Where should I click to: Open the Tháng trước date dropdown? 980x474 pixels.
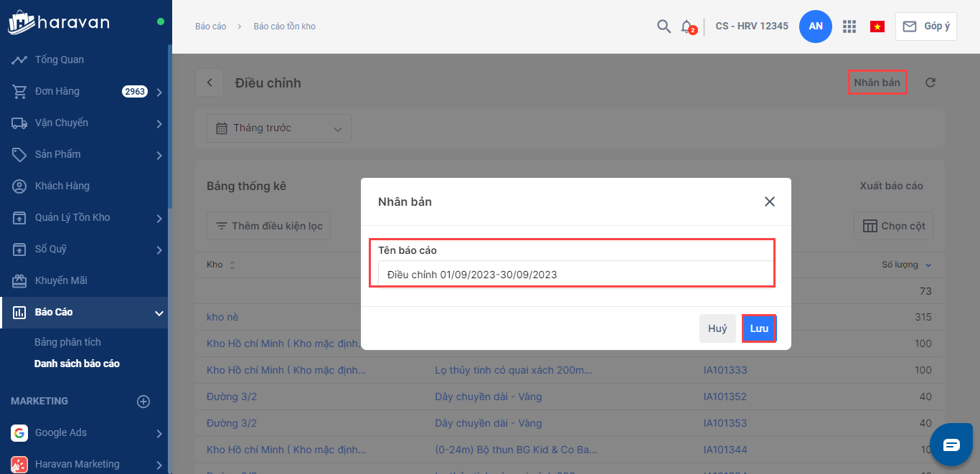coord(279,128)
